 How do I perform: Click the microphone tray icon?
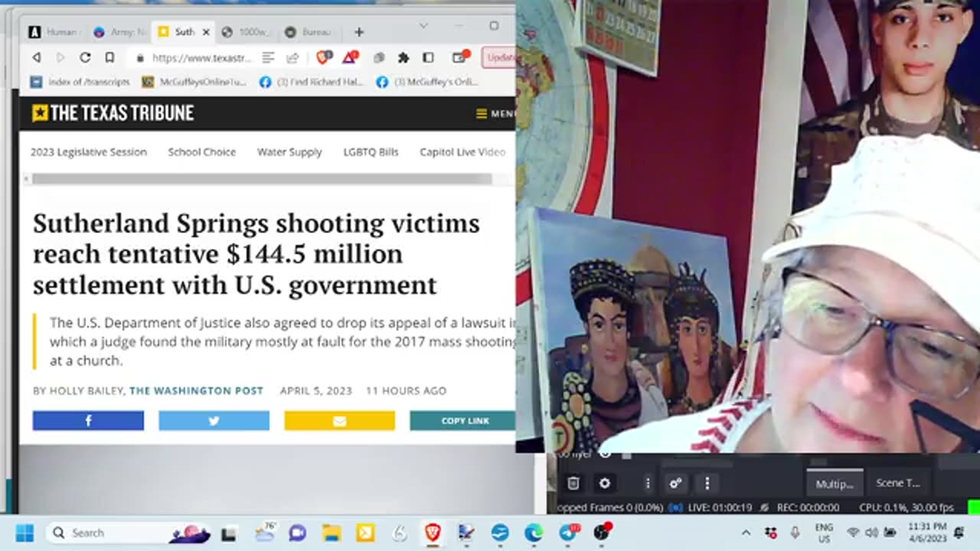click(x=795, y=533)
